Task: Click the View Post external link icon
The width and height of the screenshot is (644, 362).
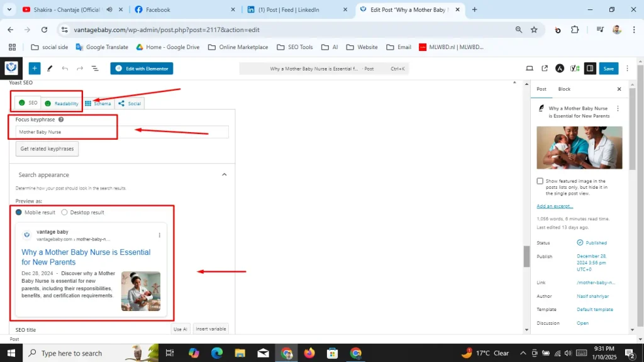Action: [545, 69]
